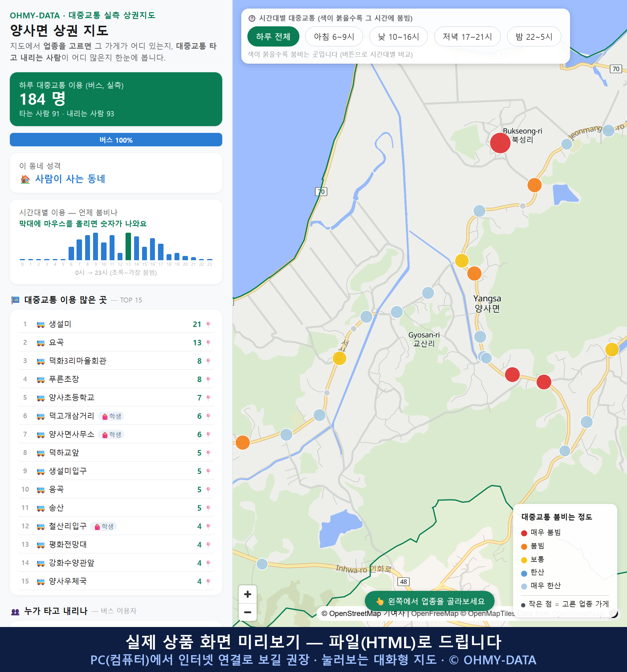Click the pin icon for 양사면사무소

208,434
